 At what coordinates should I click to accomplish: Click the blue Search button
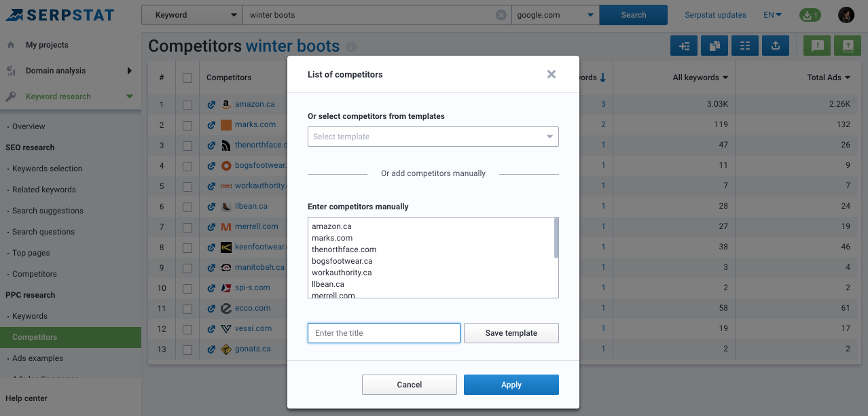(x=634, y=15)
